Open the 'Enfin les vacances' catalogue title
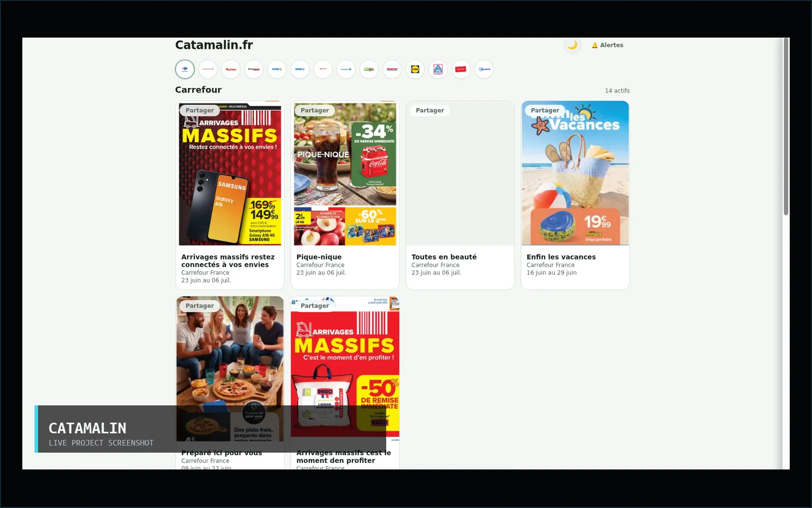The width and height of the screenshot is (812, 508). tap(561, 257)
